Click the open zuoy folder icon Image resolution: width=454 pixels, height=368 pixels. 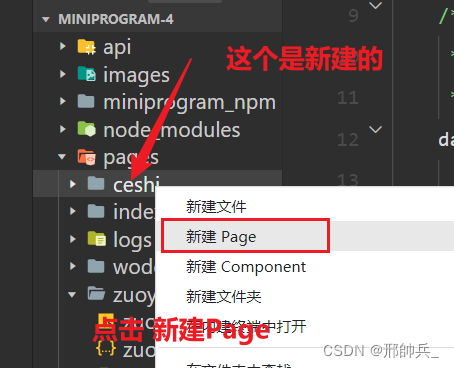[x=96, y=294]
